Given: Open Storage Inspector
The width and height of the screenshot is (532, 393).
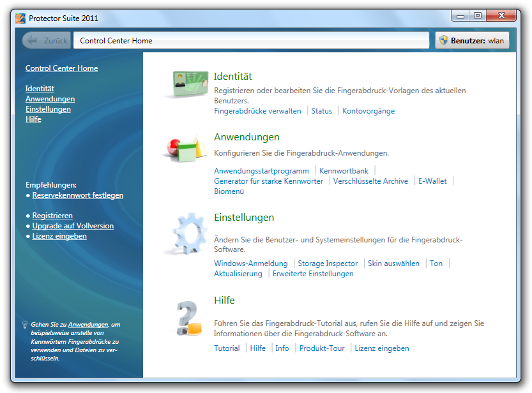Looking at the screenshot, I should (328, 263).
